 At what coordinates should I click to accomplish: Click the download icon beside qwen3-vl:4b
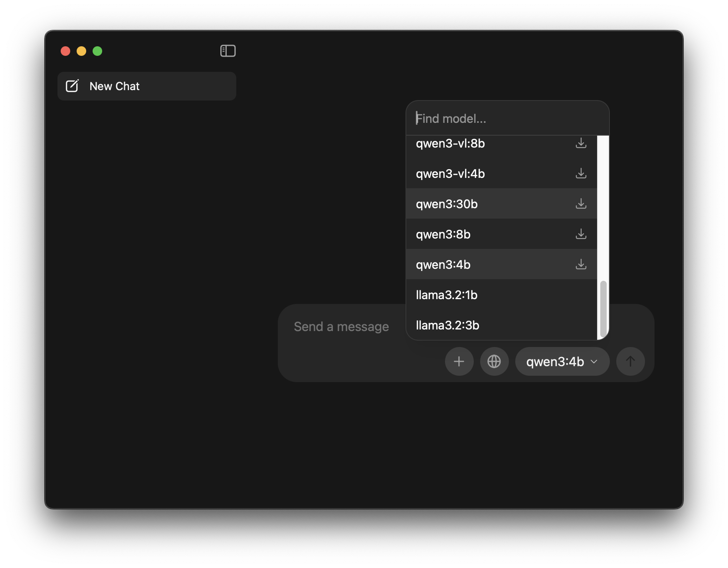click(581, 174)
